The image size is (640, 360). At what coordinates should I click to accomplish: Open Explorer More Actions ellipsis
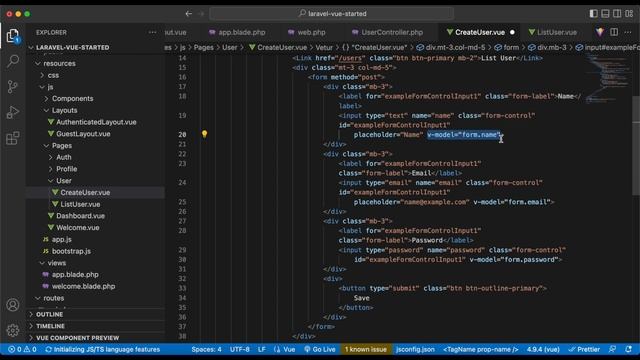pos(152,32)
